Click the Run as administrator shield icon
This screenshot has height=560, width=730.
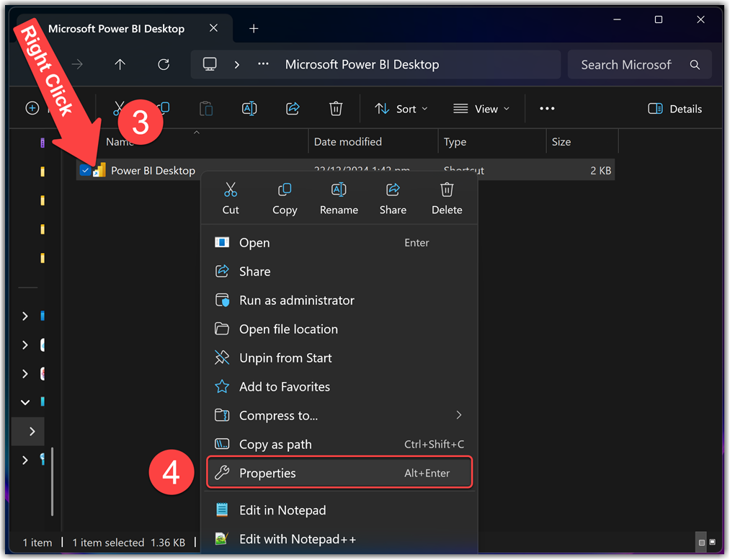click(x=222, y=301)
